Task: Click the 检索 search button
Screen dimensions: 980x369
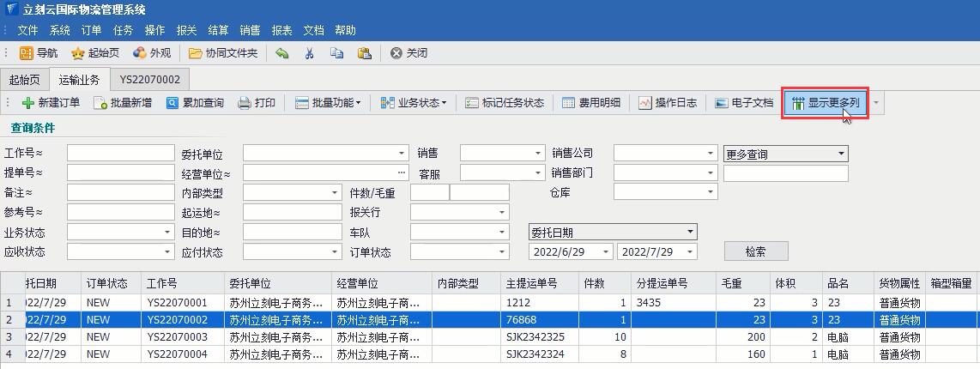Action: point(755,251)
